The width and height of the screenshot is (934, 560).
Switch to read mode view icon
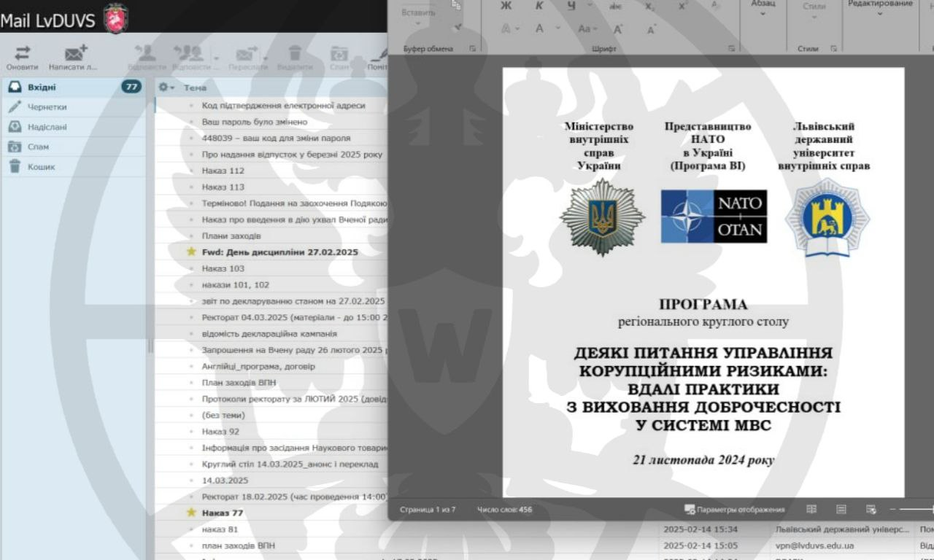coord(811,510)
